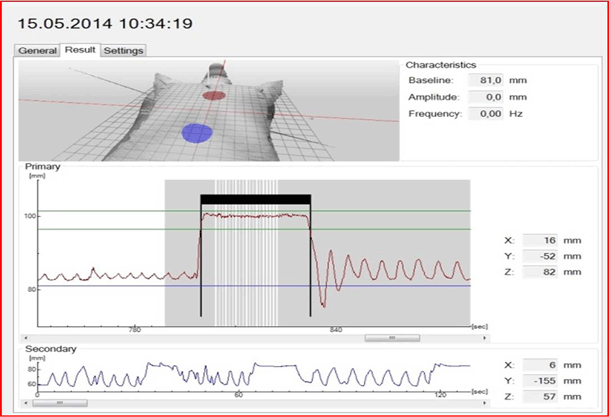Image resolution: width=609 pixels, height=417 pixels.
Task: Click the Primary Y coordinate field
Action: click(541, 256)
